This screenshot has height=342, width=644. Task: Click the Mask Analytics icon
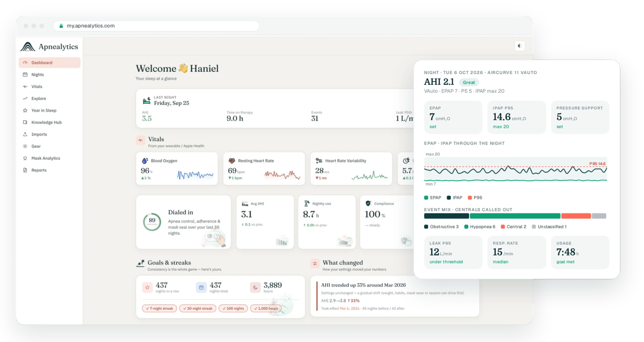click(x=25, y=158)
